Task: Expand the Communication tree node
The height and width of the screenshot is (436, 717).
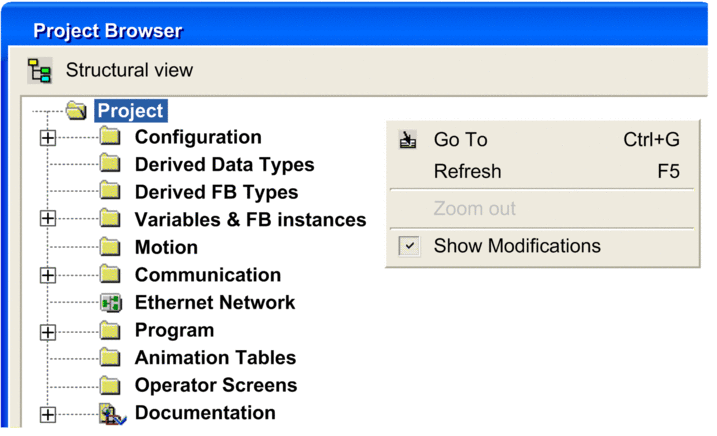Action: pos(48,275)
